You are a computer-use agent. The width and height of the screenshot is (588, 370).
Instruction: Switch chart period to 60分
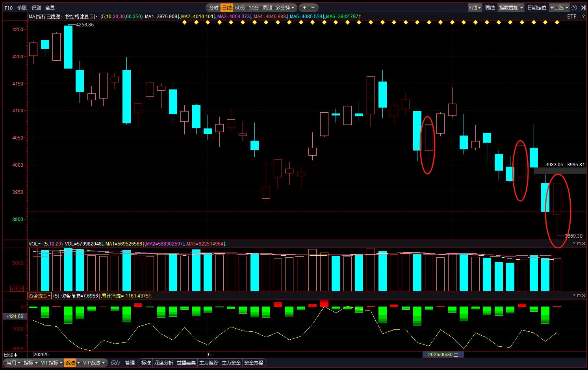[240, 7]
